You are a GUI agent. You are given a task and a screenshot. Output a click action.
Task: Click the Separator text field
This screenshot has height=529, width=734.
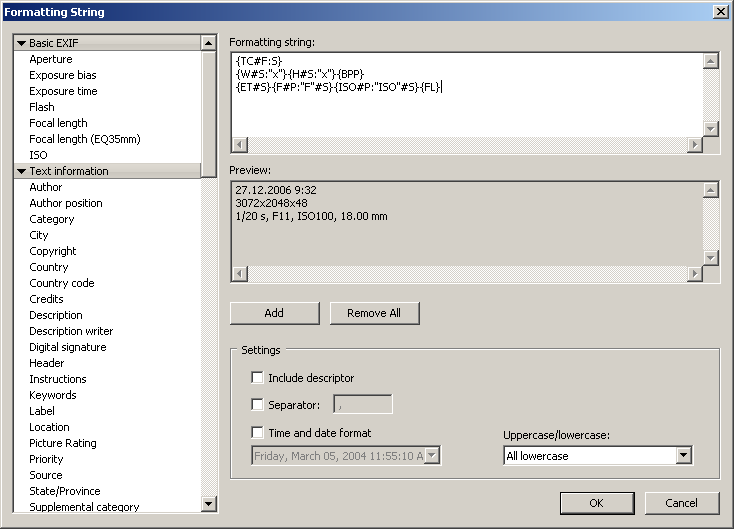(x=362, y=405)
